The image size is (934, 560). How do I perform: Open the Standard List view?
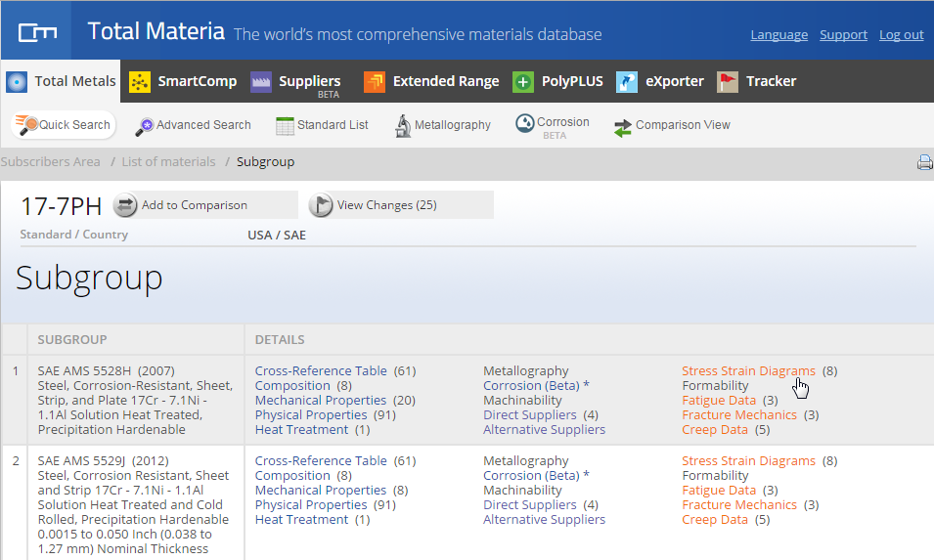[x=322, y=125]
